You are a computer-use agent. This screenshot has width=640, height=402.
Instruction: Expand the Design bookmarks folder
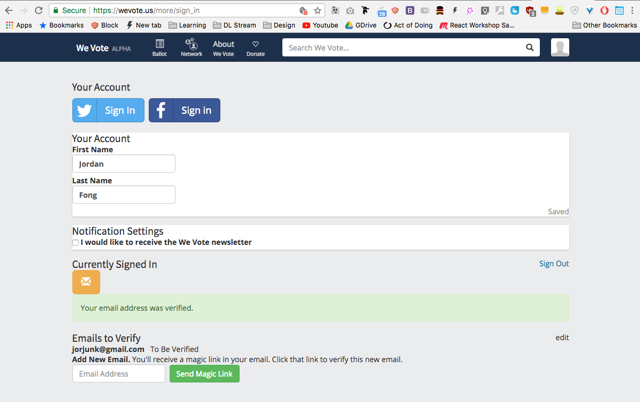279,25
